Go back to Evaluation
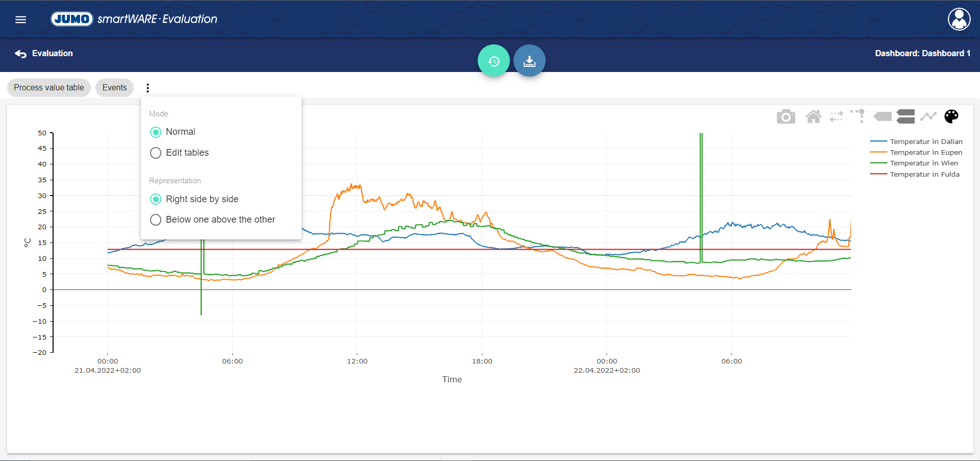 pos(44,54)
